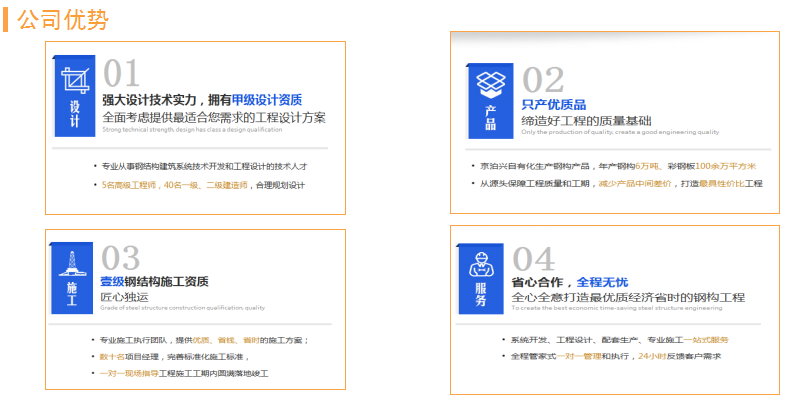Open the 甲级设计资质 highlighted text
This screenshot has width=807, height=404.
coord(267,100)
